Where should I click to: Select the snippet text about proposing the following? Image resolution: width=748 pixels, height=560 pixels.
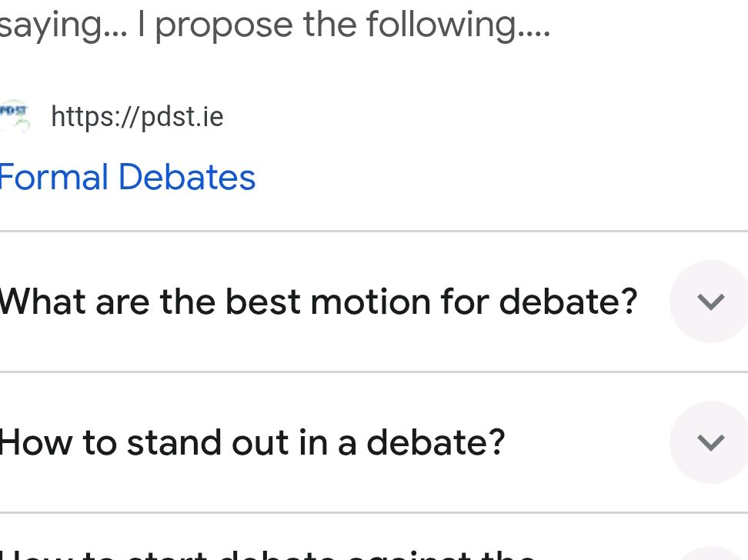(x=275, y=24)
